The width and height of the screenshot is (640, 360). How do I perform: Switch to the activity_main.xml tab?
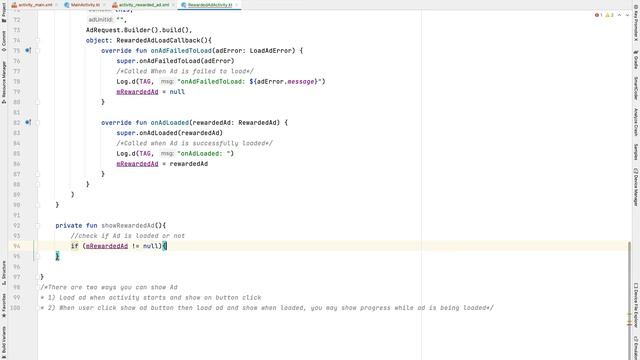[x=35, y=5]
